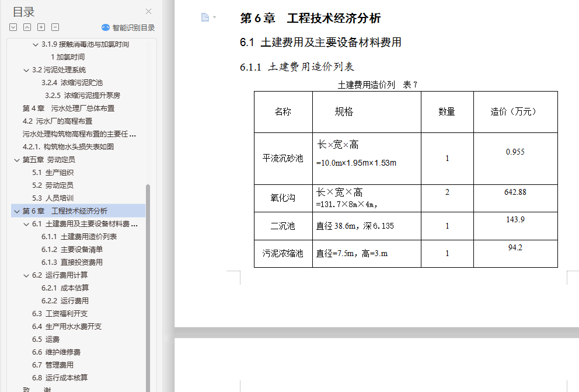Click the 平流沉砂池 table cell
The height and width of the screenshot is (392, 579).
(x=283, y=158)
